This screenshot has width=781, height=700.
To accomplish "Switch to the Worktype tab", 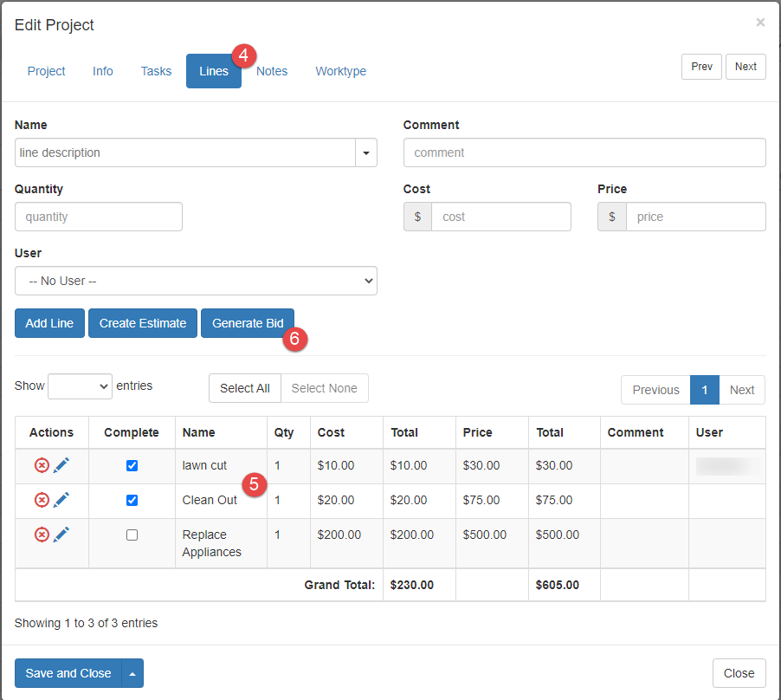I will pos(340,71).
